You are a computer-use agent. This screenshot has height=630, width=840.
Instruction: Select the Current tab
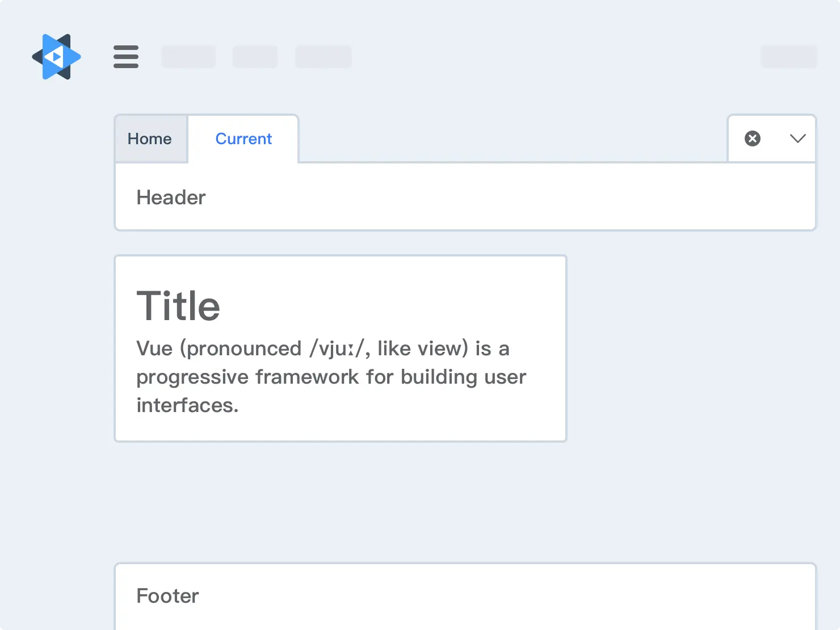(x=243, y=139)
